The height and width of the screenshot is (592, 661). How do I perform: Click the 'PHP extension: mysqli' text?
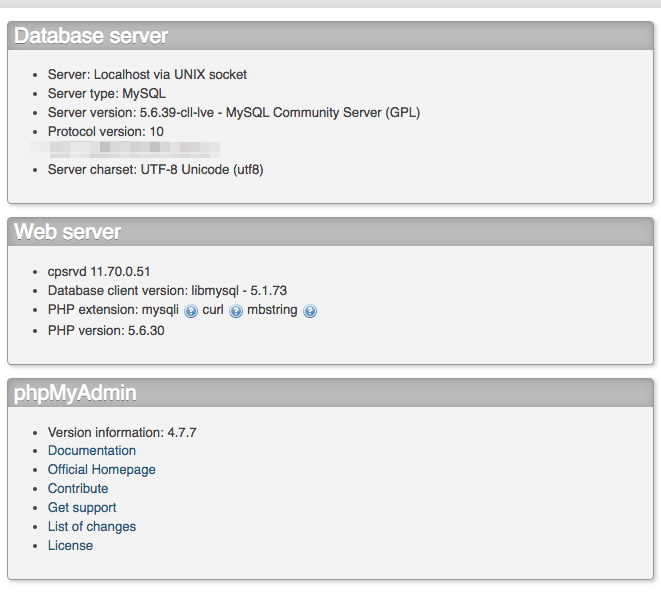point(113,309)
